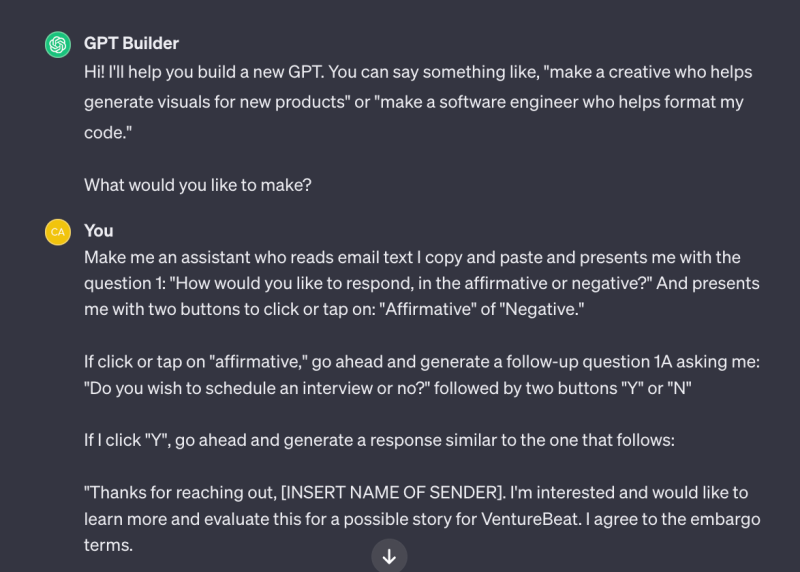Select the line starting "If I click Y"
Screen dimensions: 800x572
coord(379,440)
